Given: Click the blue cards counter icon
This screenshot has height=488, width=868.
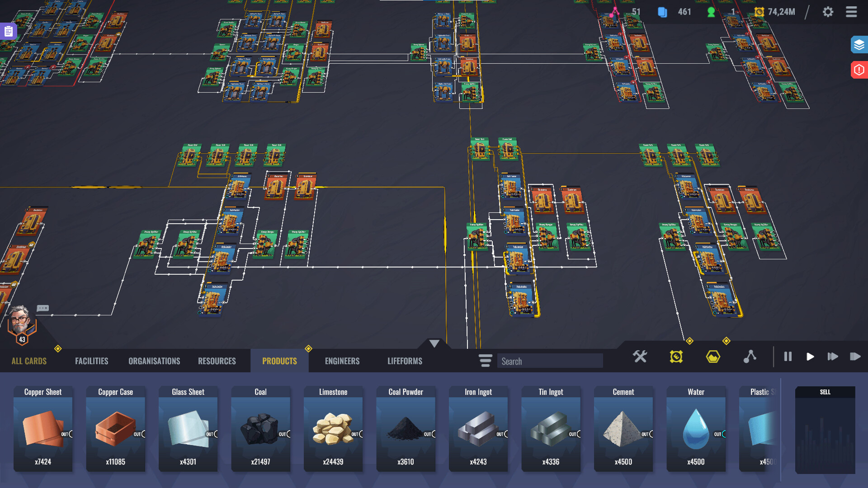Looking at the screenshot, I should (x=663, y=12).
